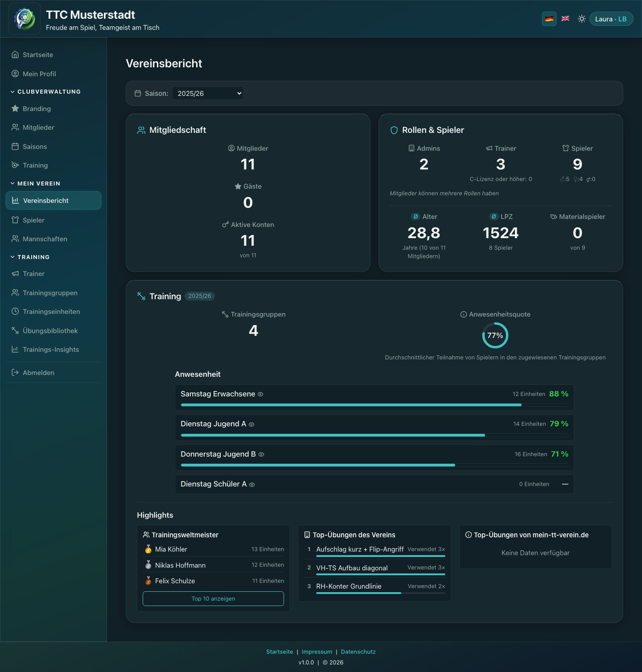This screenshot has width=642, height=672.
Task: Collapse the CLUBVERWALTUNG section
Action: click(x=45, y=92)
